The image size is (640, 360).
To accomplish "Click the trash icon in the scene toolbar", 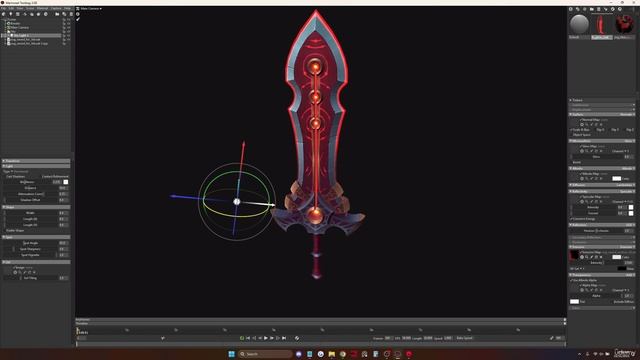I will click(x=71, y=14).
